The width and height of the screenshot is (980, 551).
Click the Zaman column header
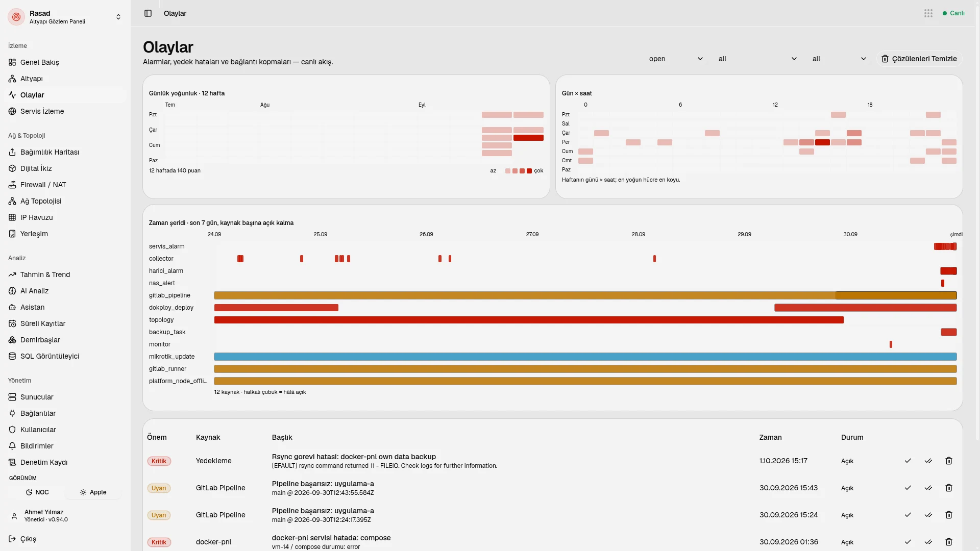pyautogui.click(x=770, y=437)
